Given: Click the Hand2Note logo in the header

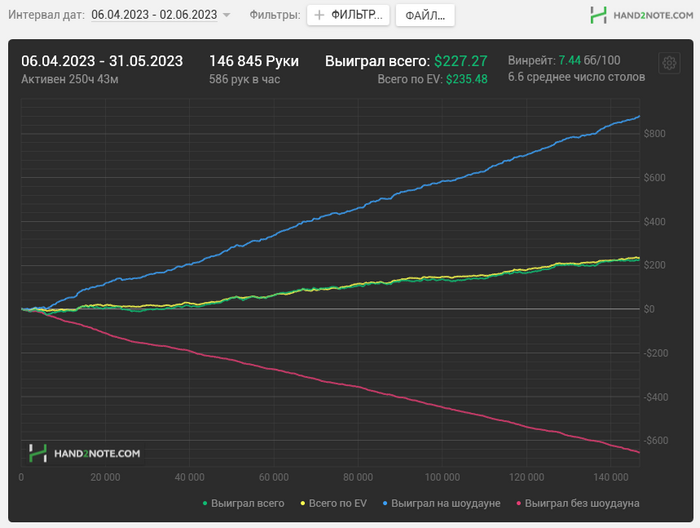Looking at the screenshot, I should tap(642, 15).
